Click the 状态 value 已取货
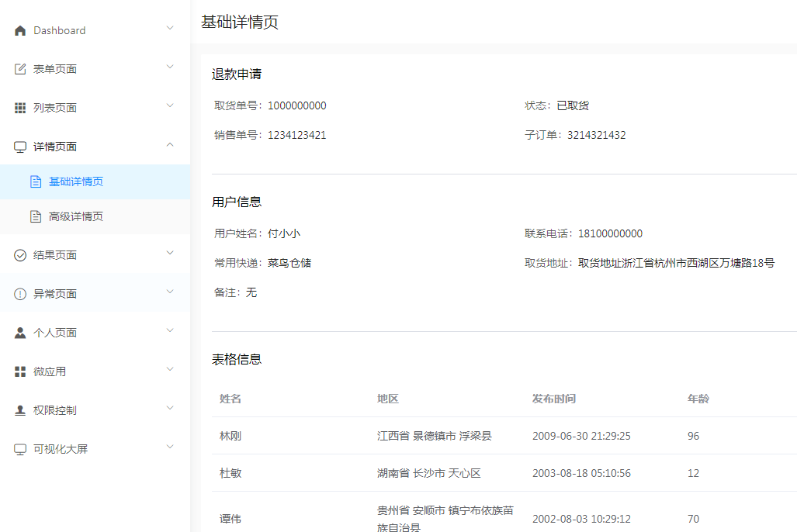This screenshot has width=797, height=532. [573, 105]
